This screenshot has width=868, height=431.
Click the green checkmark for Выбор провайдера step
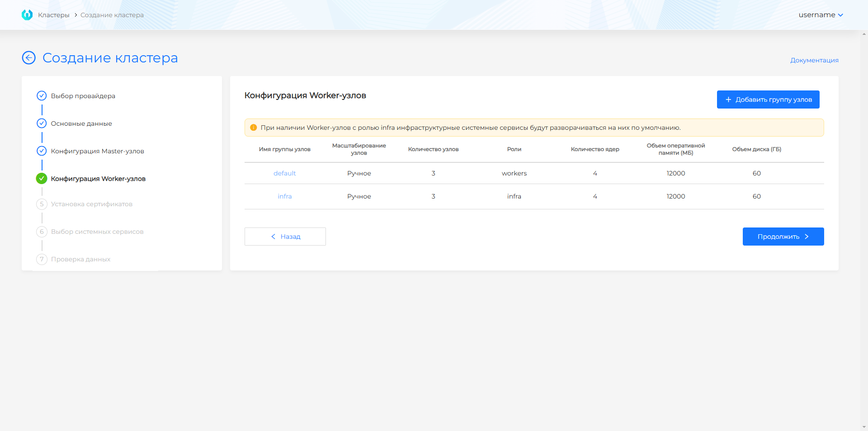tap(42, 95)
